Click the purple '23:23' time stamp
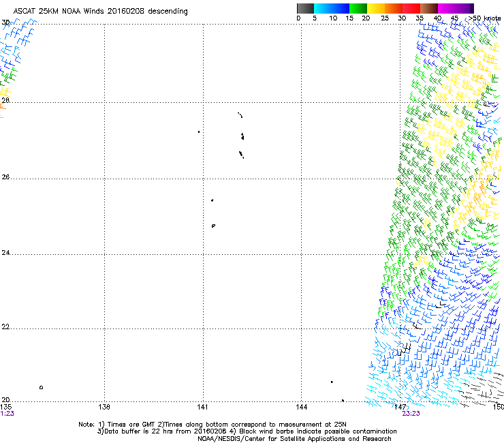The image size is (504, 443). point(411,414)
